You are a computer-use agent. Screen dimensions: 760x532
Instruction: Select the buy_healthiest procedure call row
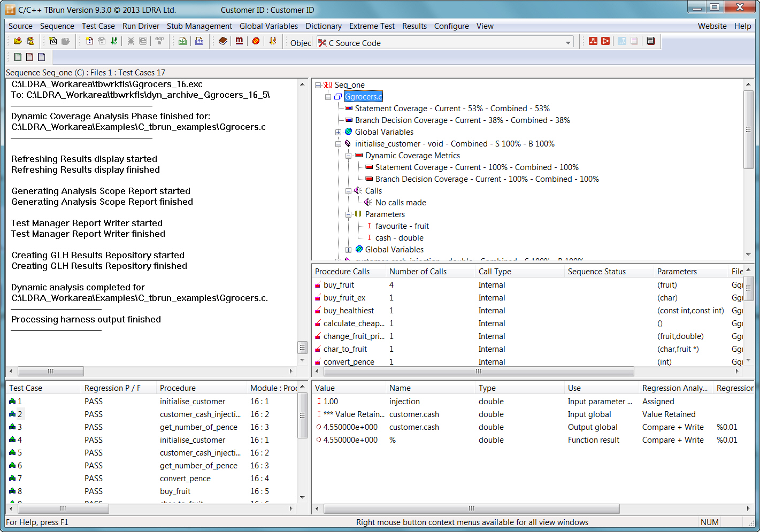(349, 311)
